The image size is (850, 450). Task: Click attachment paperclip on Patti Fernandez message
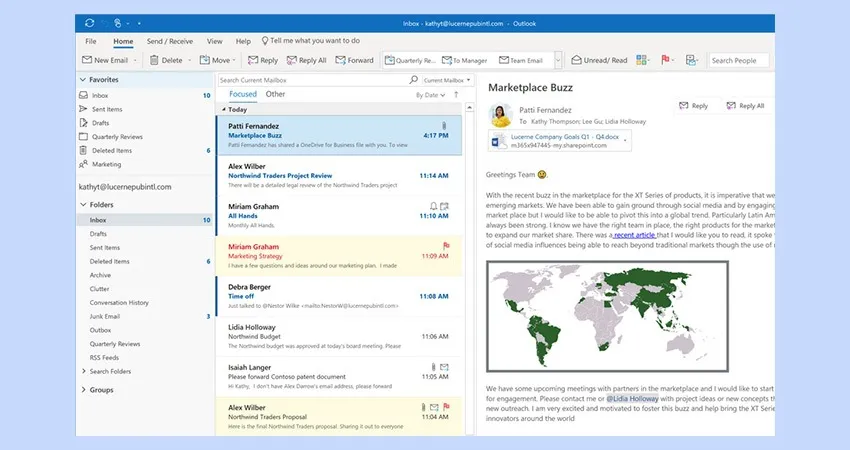(444, 126)
